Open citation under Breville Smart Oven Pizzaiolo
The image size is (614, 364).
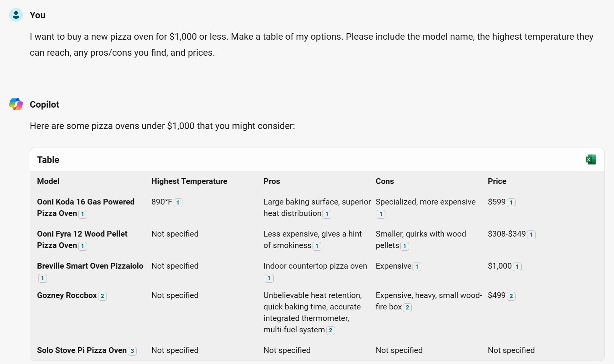(x=42, y=278)
